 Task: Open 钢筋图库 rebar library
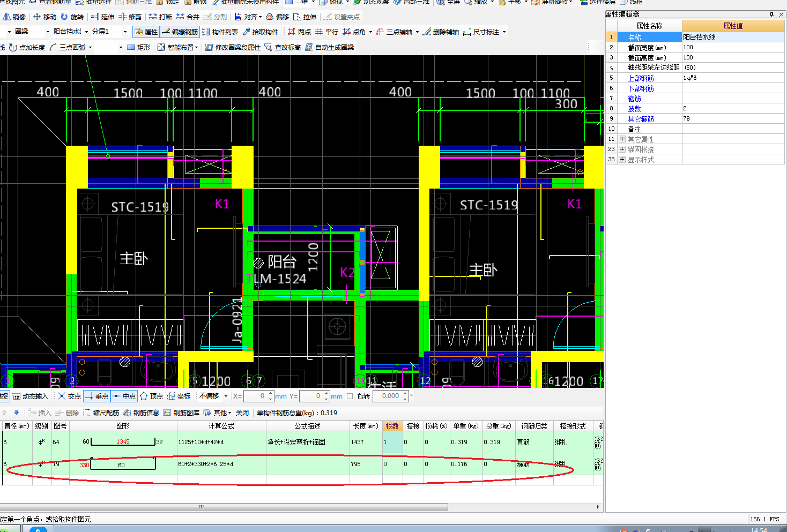(x=181, y=413)
